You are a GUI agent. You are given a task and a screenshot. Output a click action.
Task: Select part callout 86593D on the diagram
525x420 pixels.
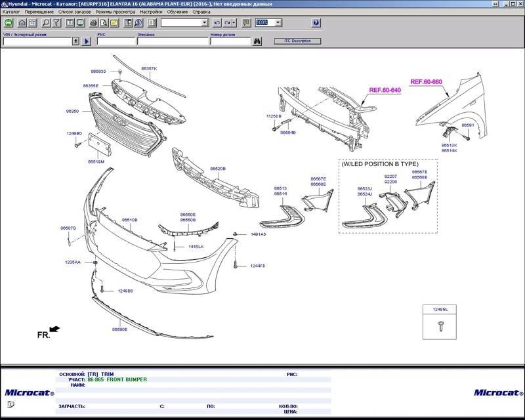(98, 72)
